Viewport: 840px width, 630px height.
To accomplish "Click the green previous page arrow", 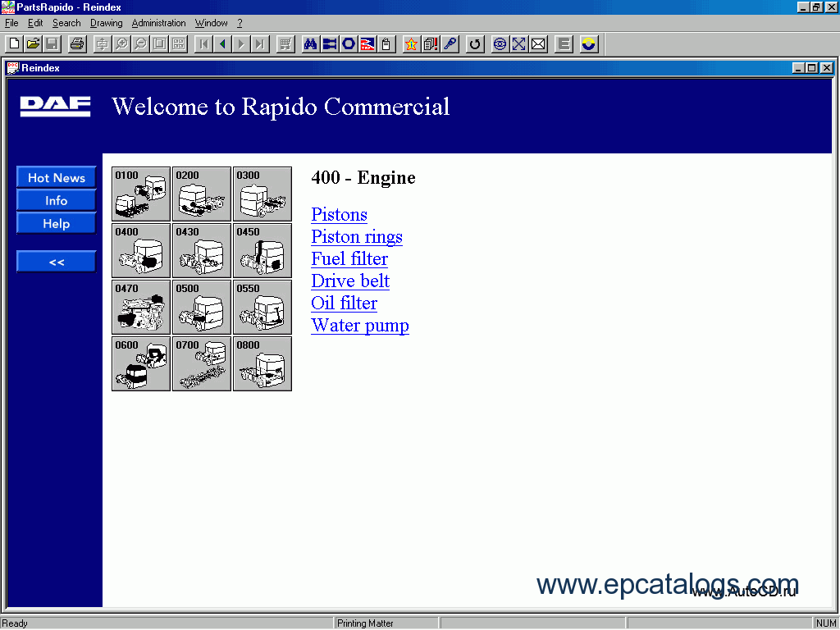I will 222,44.
